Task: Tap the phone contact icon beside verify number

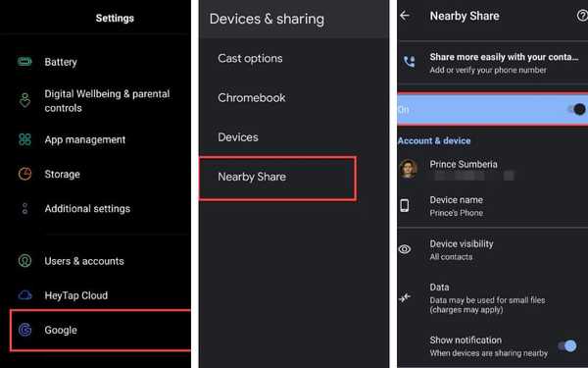Action: [409, 62]
